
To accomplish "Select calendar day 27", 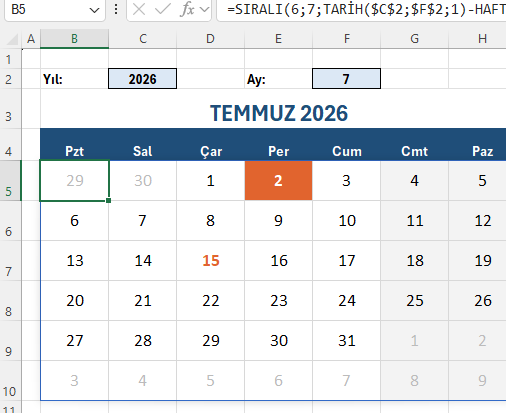I will click(74, 341).
